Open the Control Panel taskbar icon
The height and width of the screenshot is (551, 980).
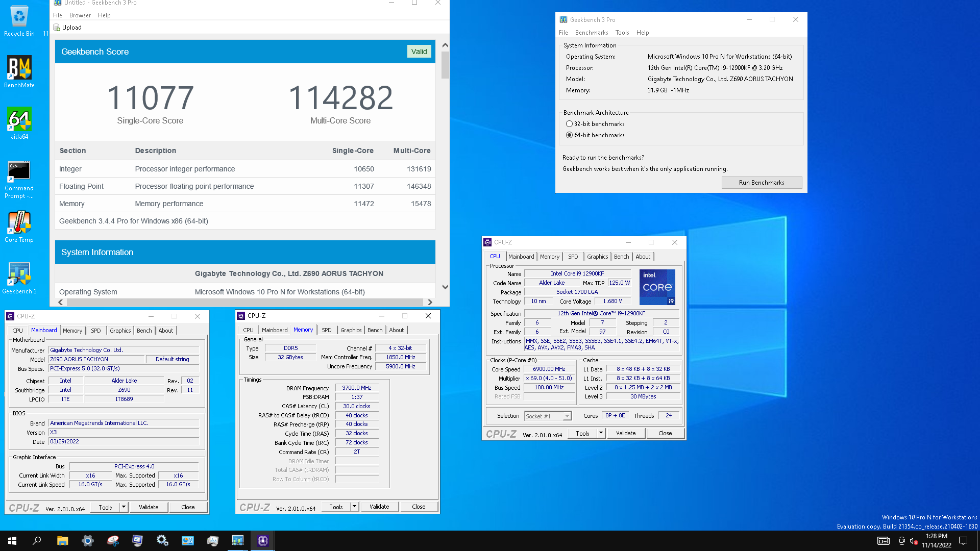coord(187,541)
